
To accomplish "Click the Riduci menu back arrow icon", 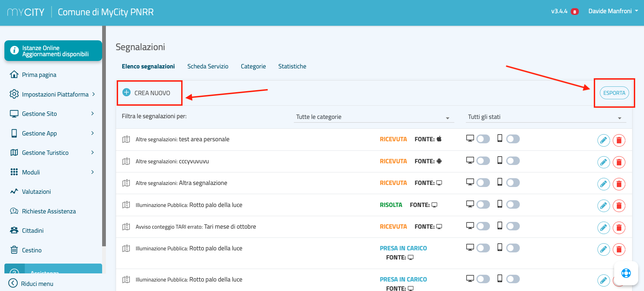I will (13, 283).
